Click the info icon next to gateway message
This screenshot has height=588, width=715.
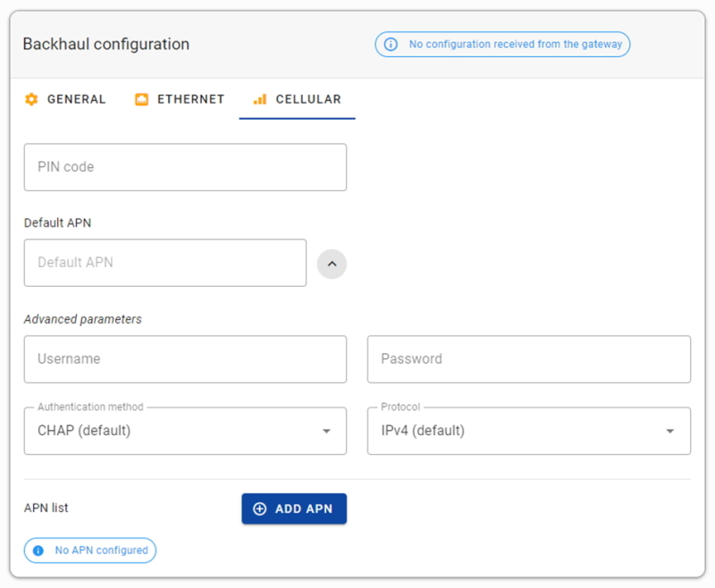tap(391, 44)
